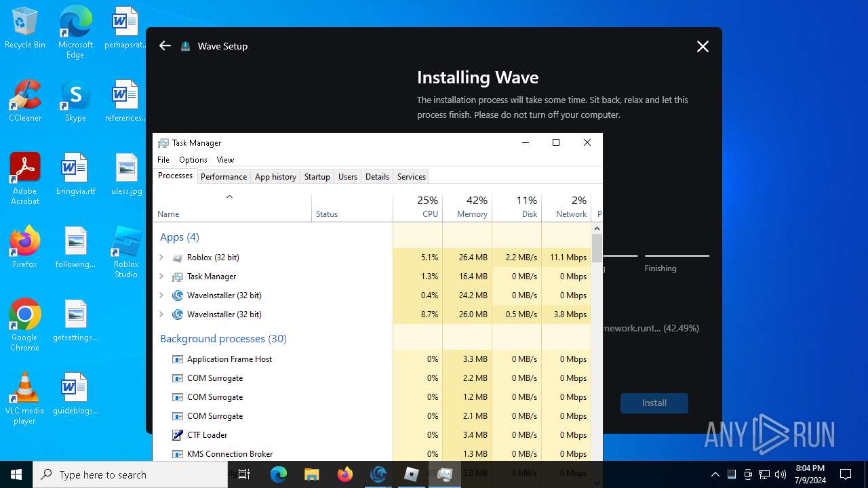Screen dimensions: 868x488
Task: Open the File menu in Task Manager
Action: (x=163, y=160)
